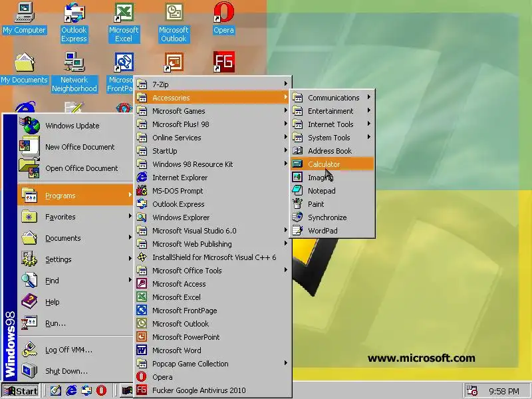The height and width of the screenshot is (399, 532).
Task: Open Microsoft Office Tools folder
Action: click(x=213, y=270)
